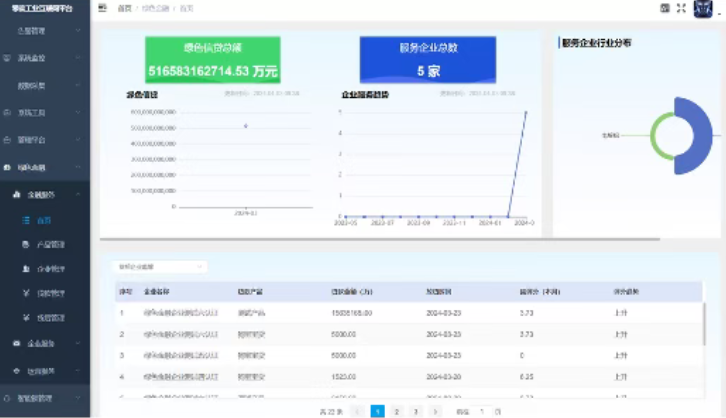
Task: Click the 贷款管理 yen icon
Action: coord(26,293)
